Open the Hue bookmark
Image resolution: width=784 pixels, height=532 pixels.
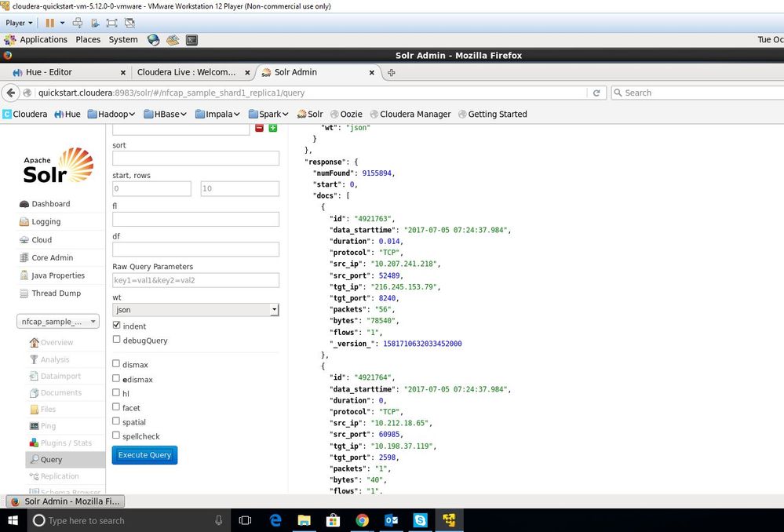(x=67, y=114)
